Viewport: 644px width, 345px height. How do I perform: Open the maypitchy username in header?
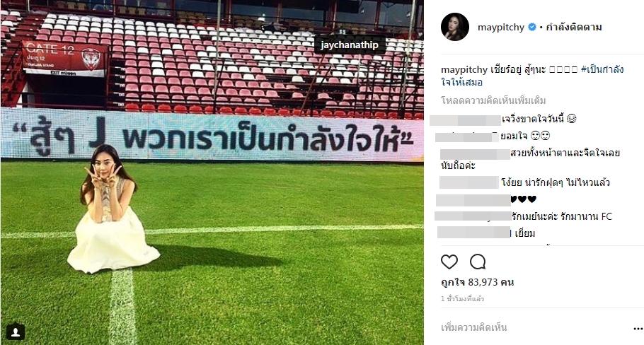click(x=501, y=28)
